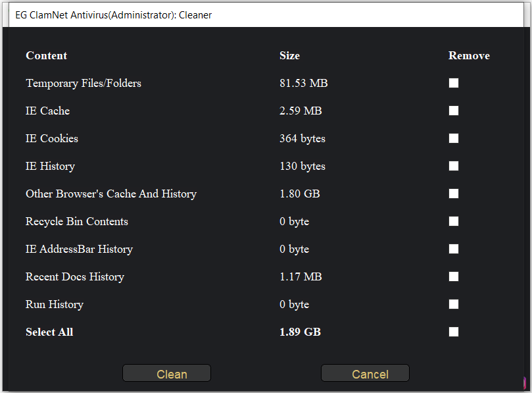Click the Size column header
The width and height of the screenshot is (532, 393).
(289, 55)
